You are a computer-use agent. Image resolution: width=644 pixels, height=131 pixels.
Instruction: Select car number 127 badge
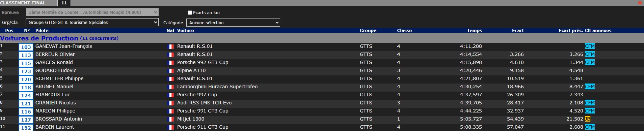26,120
